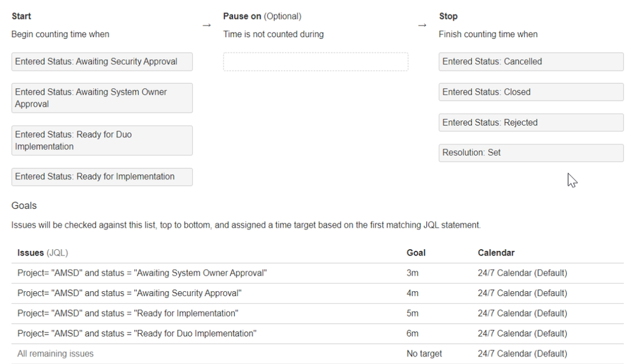Screen dimensions: 627x364
Task: Open calendar for the 4m goal row
Action: (x=522, y=293)
